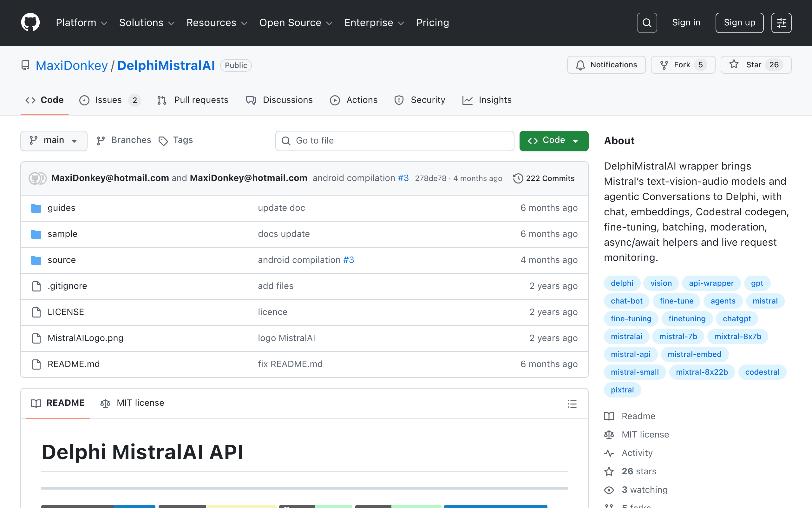
Task: Click the Notifications button
Action: (x=606, y=65)
